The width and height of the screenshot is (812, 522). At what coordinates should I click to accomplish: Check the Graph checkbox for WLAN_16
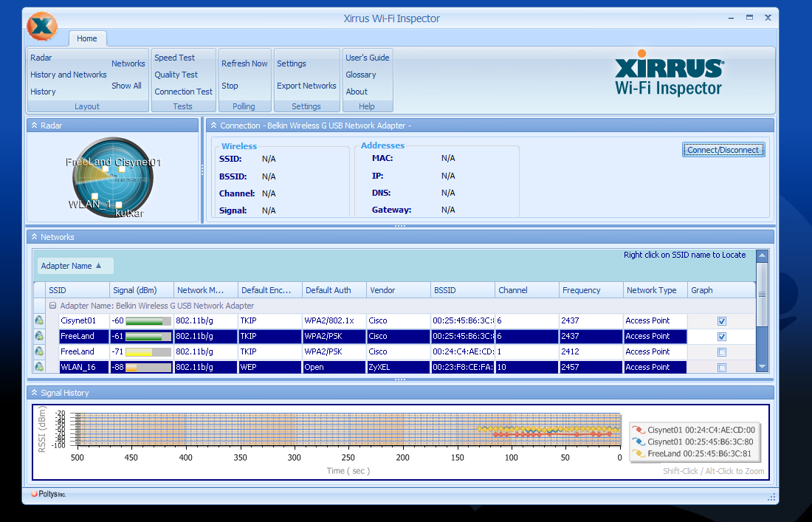[722, 368]
